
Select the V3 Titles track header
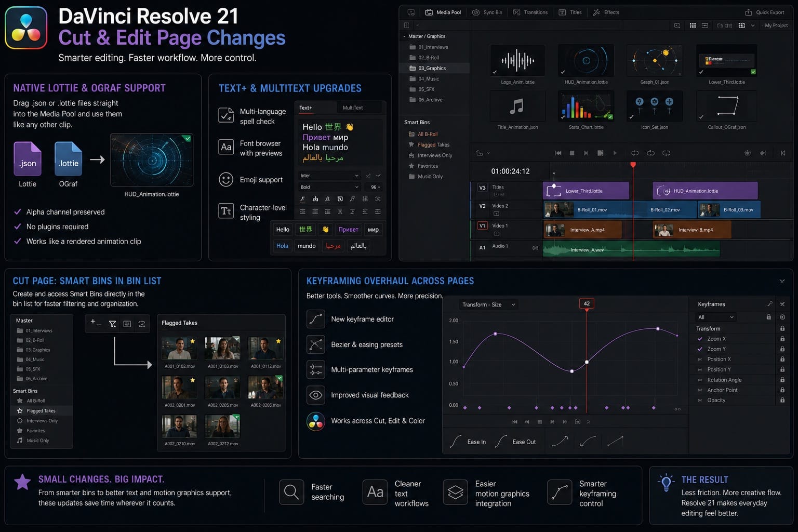(507, 190)
